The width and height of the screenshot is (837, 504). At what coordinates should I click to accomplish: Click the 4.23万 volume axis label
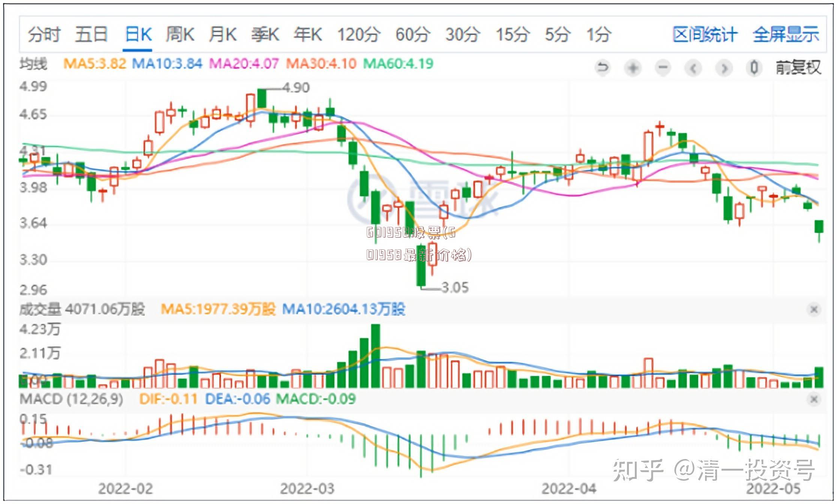pos(40,330)
